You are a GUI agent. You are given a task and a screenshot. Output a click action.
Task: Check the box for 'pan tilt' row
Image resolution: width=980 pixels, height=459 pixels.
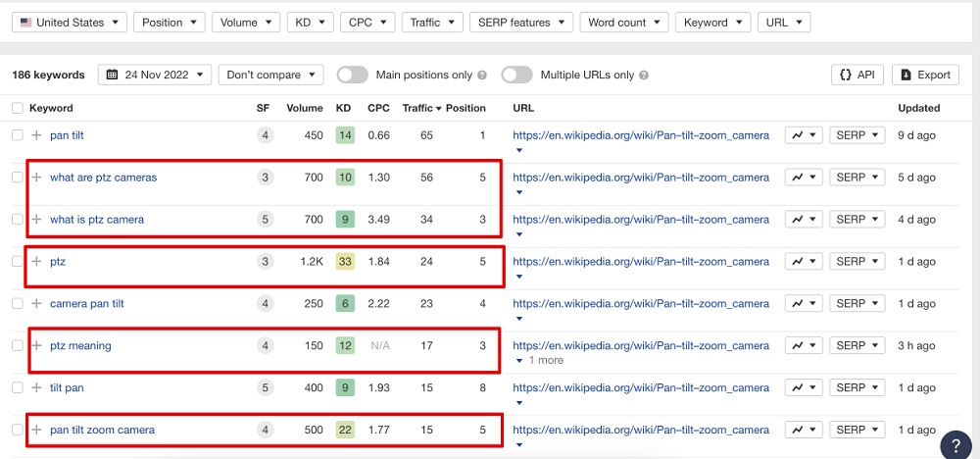[18, 135]
